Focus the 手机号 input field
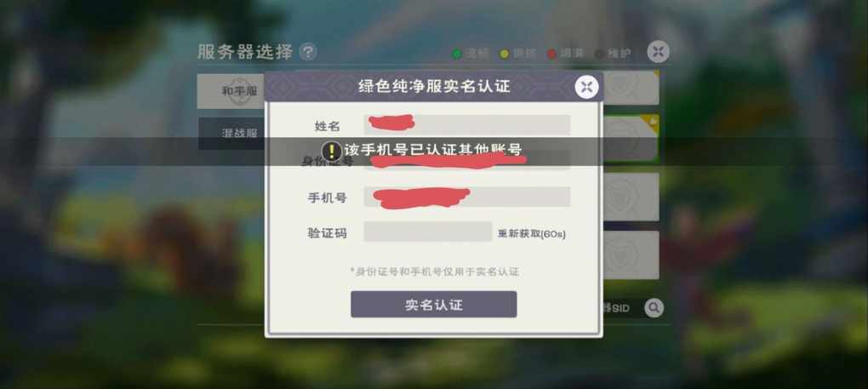868x389 pixels. tap(466, 197)
